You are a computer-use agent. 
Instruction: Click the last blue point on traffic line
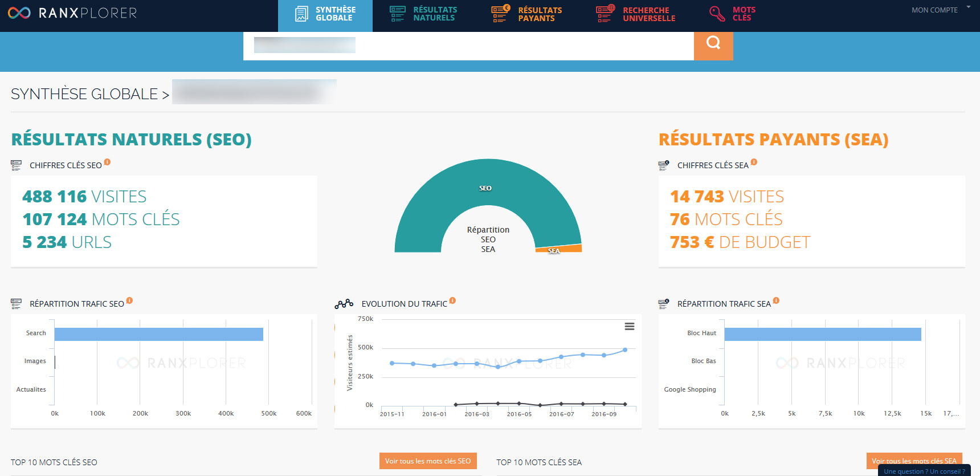[x=625, y=350]
